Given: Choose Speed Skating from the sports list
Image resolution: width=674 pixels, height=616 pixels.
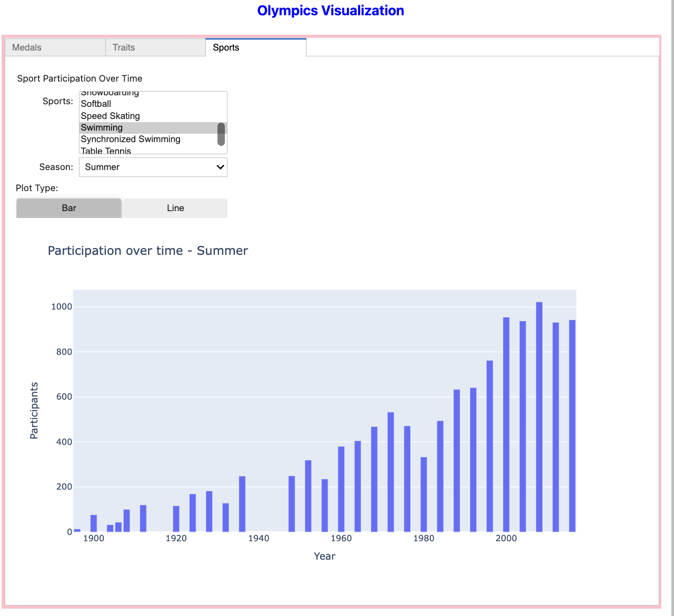Looking at the screenshot, I should click(x=110, y=116).
